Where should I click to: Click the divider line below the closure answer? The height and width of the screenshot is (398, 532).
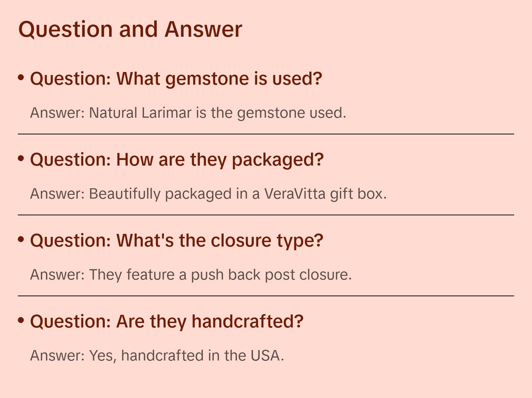(x=266, y=296)
